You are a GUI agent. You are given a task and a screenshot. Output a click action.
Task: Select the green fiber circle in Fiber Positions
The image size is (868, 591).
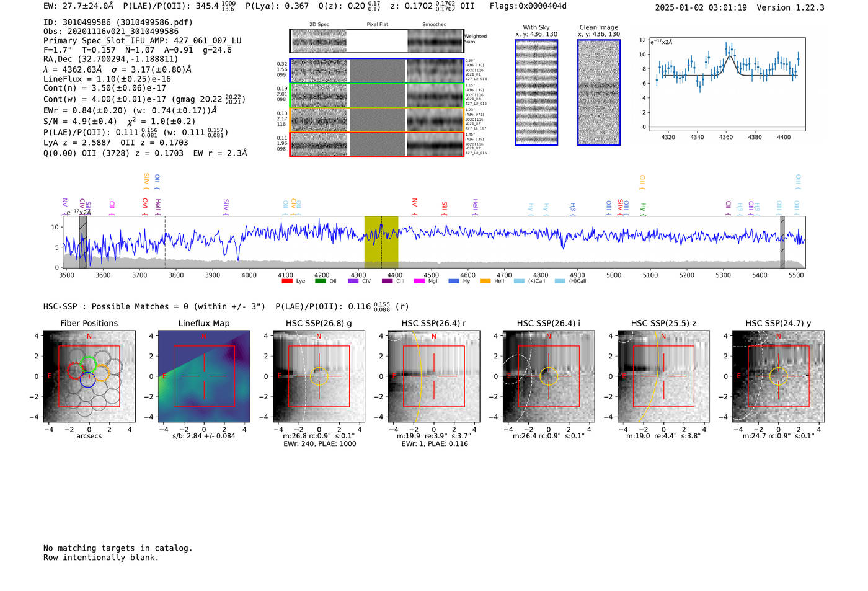[x=89, y=365]
